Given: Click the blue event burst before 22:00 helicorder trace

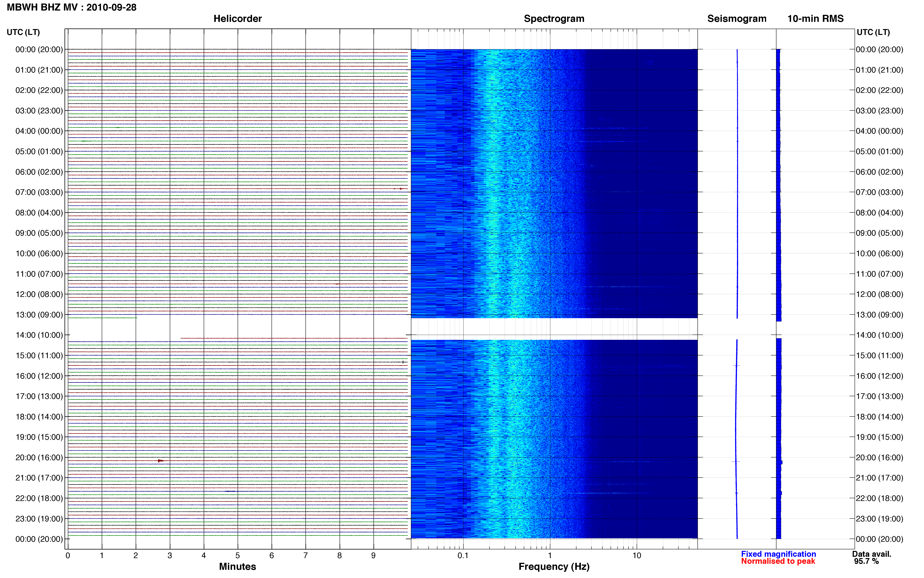Looking at the screenshot, I should pyautogui.click(x=230, y=491).
